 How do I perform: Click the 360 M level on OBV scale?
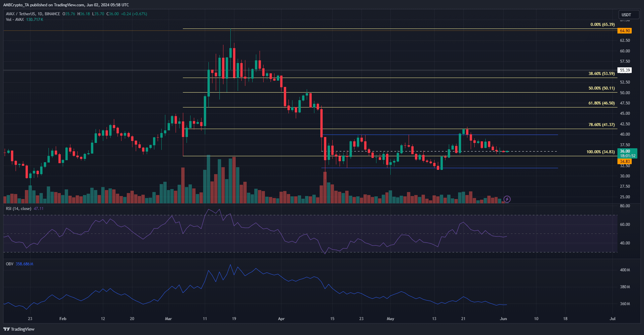coord(625,304)
